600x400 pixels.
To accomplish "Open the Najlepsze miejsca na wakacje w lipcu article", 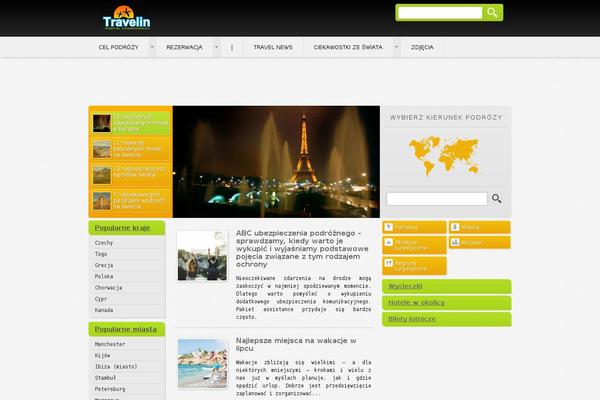I will [x=296, y=344].
